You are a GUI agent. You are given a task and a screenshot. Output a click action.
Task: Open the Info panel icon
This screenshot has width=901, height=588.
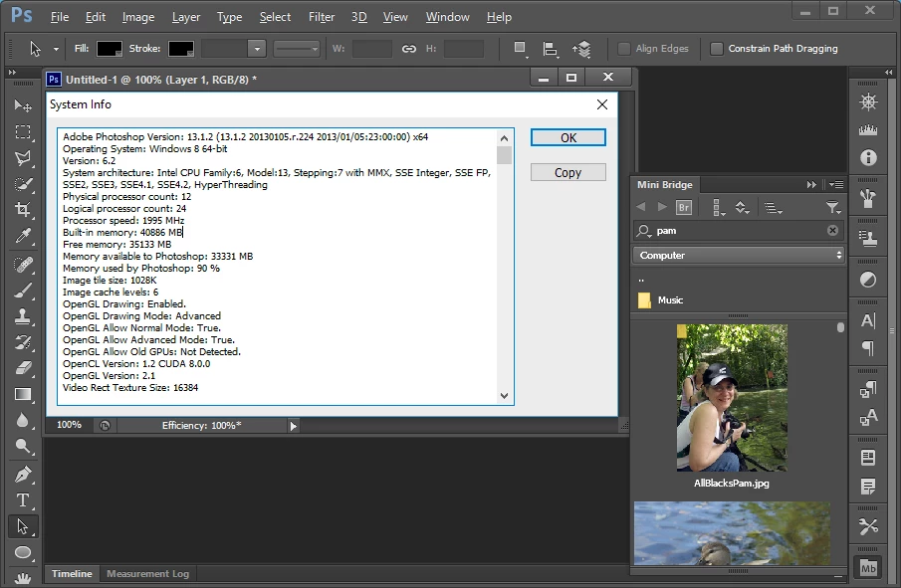click(x=868, y=157)
